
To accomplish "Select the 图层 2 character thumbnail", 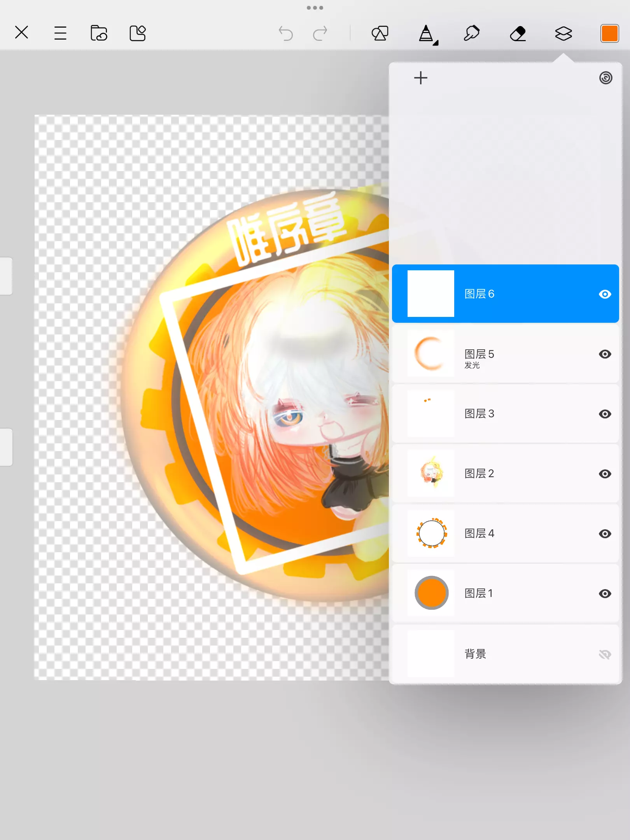I will [x=431, y=473].
